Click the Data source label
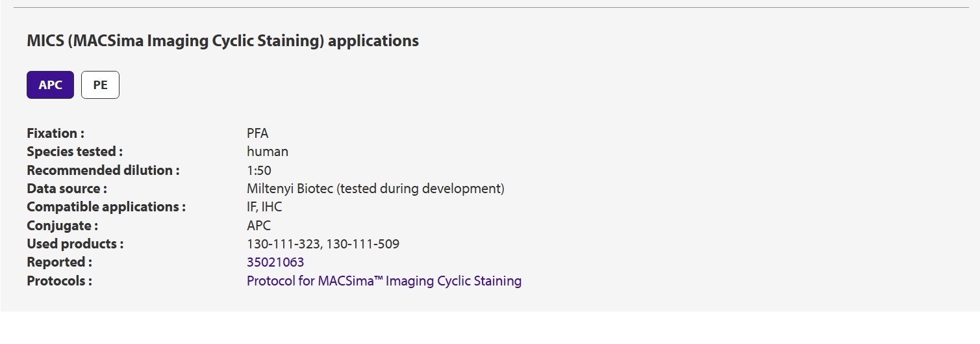 (67, 189)
